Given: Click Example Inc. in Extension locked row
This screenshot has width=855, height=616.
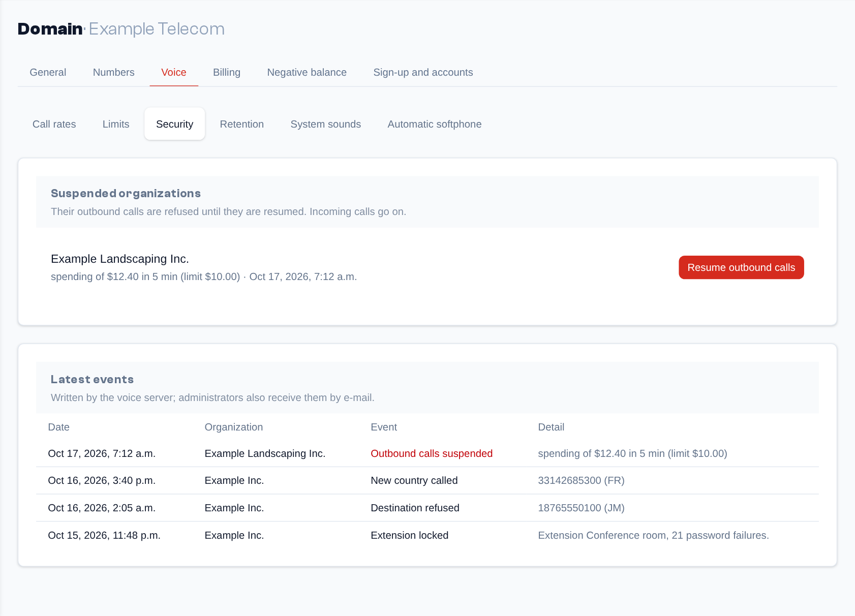Looking at the screenshot, I should (x=234, y=535).
